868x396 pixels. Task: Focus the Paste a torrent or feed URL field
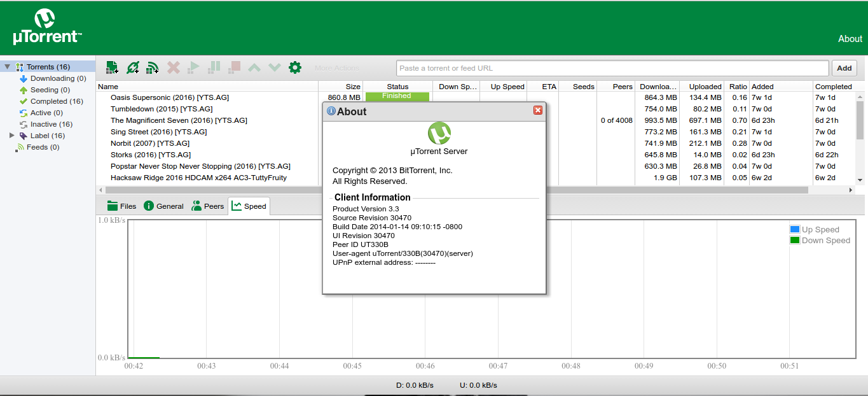tap(612, 68)
